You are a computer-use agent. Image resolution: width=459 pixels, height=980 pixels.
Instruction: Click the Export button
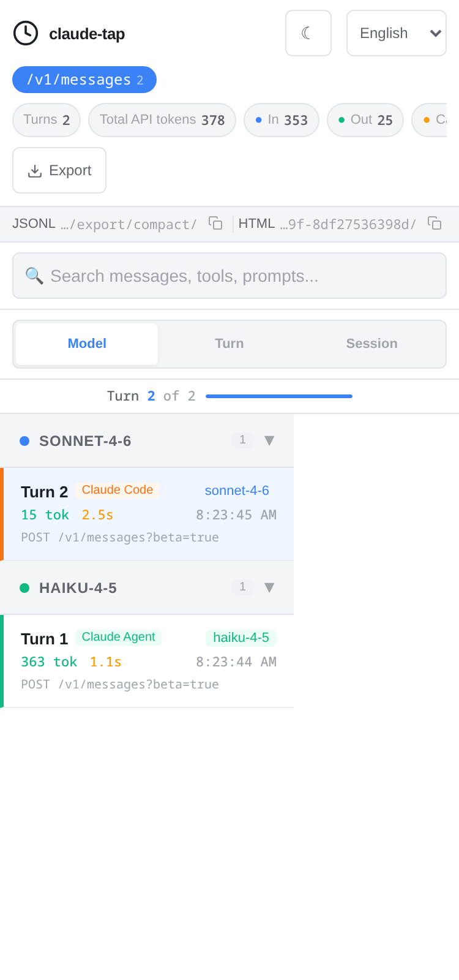(59, 170)
